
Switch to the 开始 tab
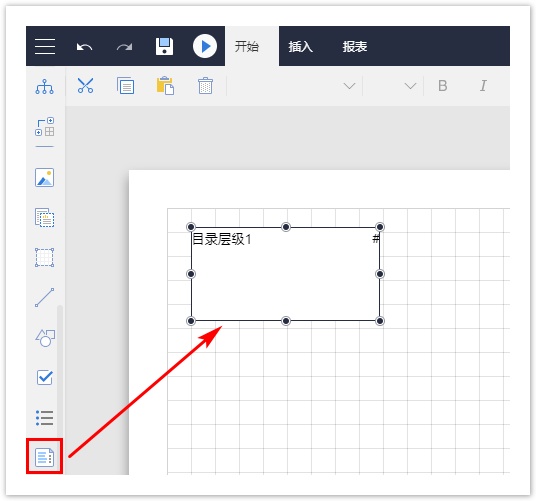pyautogui.click(x=247, y=46)
